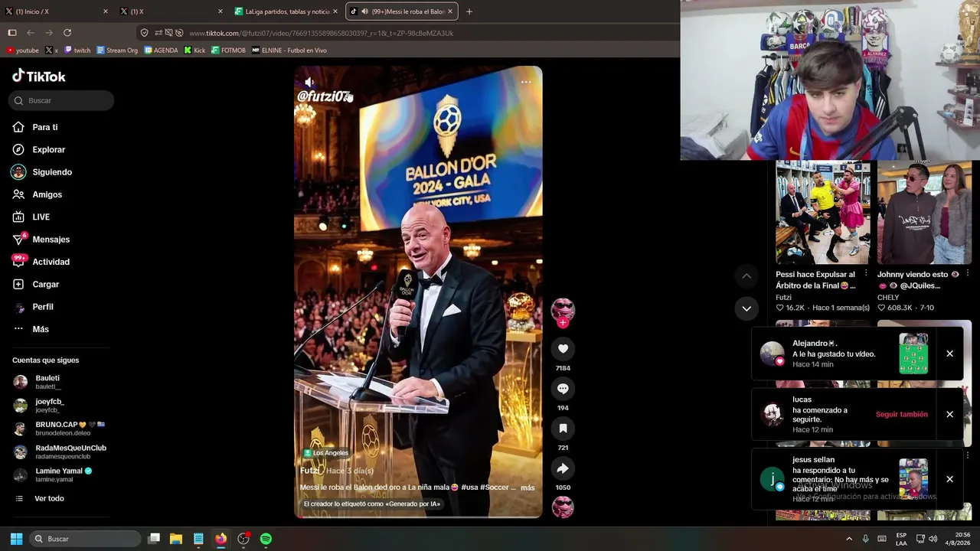Viewport: 980px width, 551px height.
Task: Toggle the browser sidebar
Action: point(12,33)
